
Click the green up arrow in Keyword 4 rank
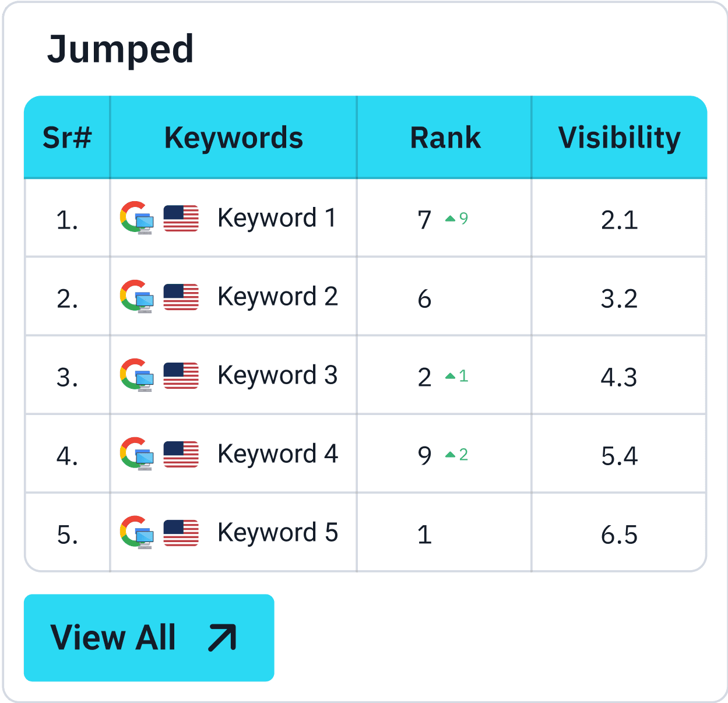click(450, 455)
